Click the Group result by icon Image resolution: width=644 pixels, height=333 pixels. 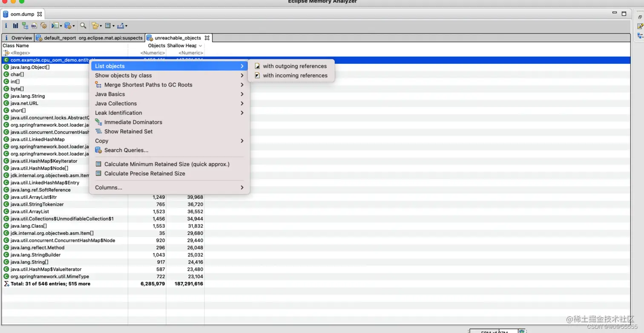pos(95,26)
